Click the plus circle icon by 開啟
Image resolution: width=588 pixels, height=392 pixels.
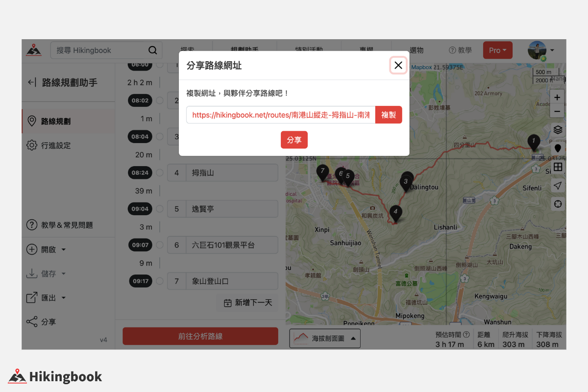pyautogui.click(x=32, y=249)
